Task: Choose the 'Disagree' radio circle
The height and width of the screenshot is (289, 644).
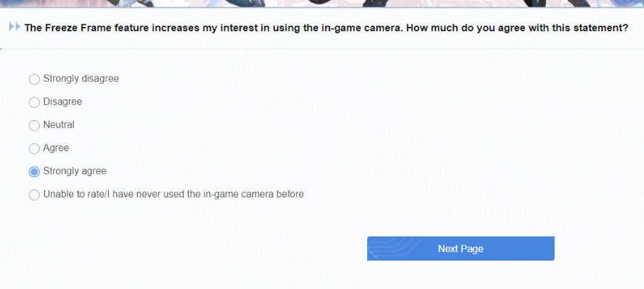Action: point(34,102)
